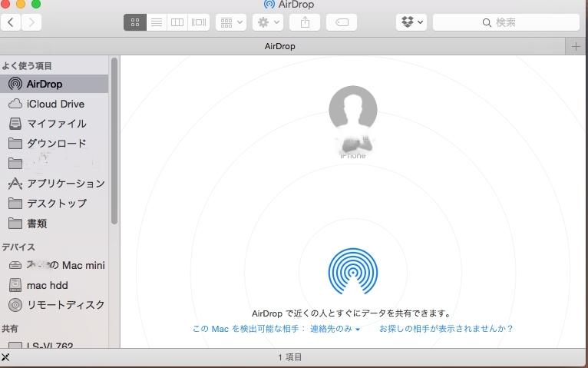Click the Share toolbar button
Viewport: 588px width, 368px height.
coord(305,22)
